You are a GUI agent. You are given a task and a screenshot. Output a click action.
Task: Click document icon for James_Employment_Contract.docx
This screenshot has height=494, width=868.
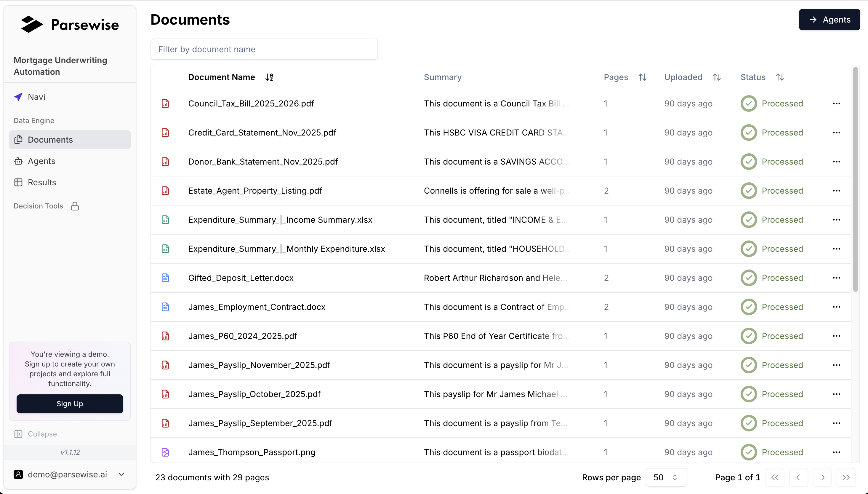(165, 307)
